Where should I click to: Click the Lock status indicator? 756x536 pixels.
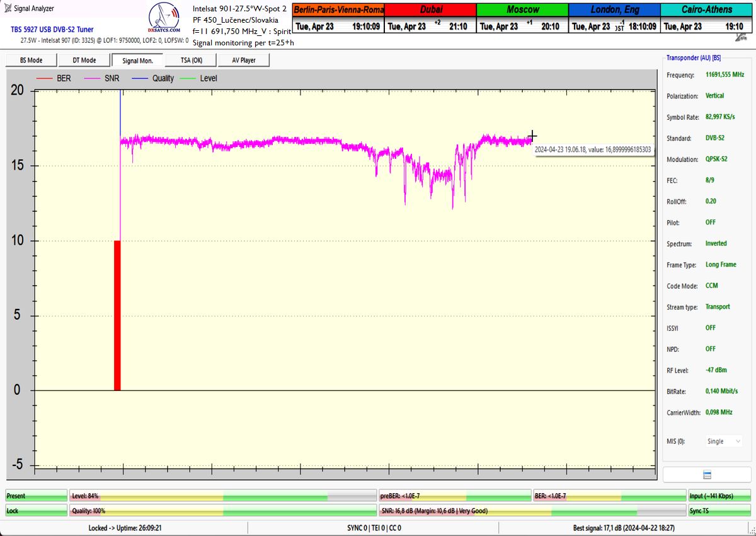(x=36, y=511)
